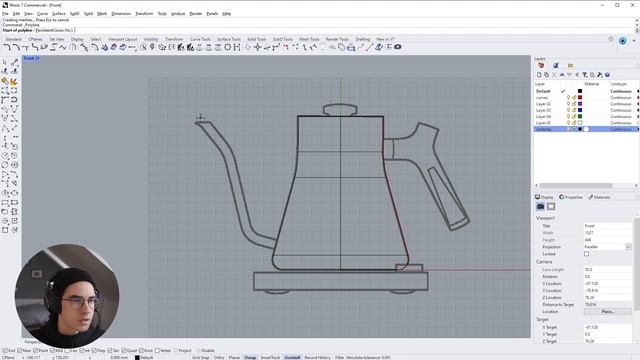640x360 pixels.
Task: Toggle Grid Snap in the status bar
Action: coord(200,358)
